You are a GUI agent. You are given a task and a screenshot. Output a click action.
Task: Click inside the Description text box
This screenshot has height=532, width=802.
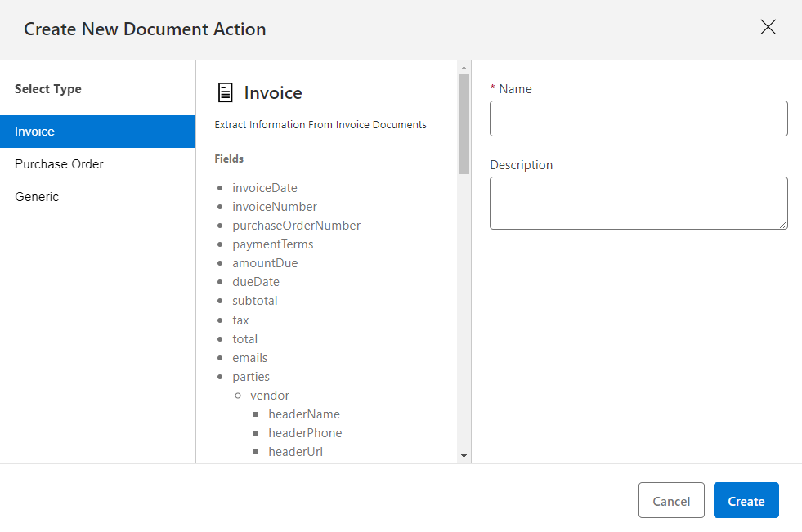click(638, 203)
